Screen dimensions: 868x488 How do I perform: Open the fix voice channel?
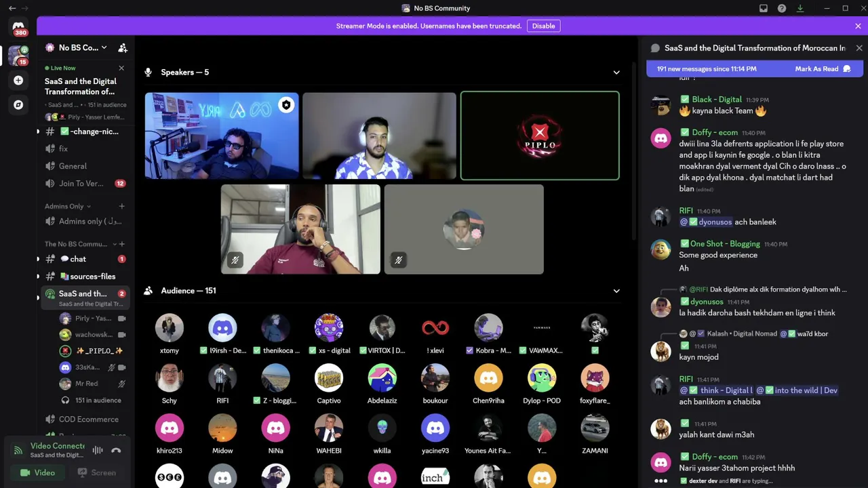(85, 148)
